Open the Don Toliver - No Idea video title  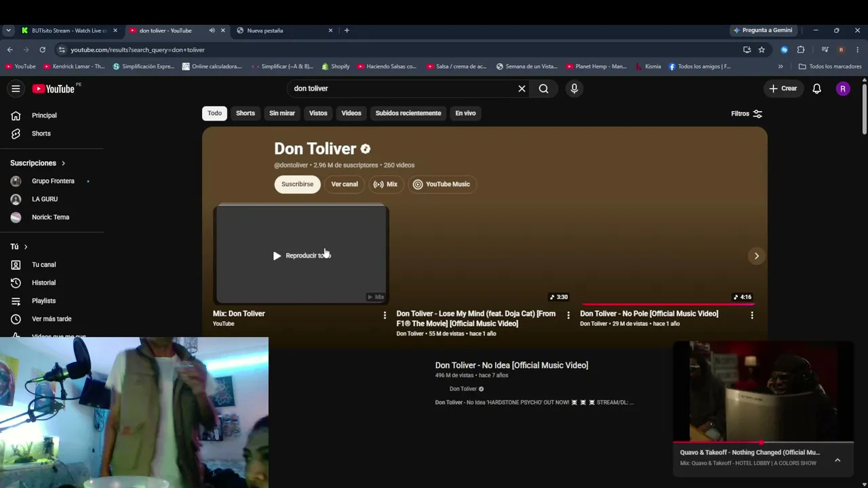point(512,365)
